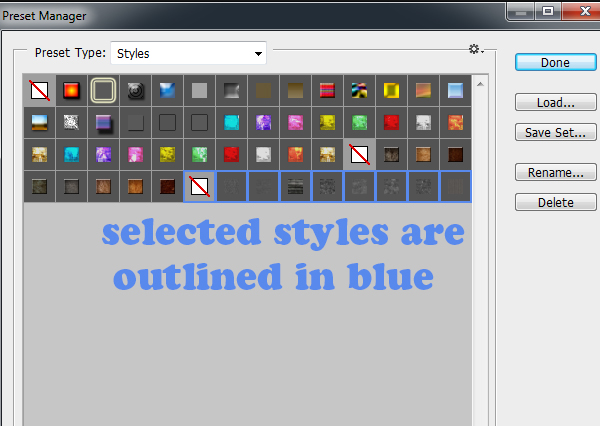Select the red-orange glowing button style
Screen dimensions: 600x426
72,91
